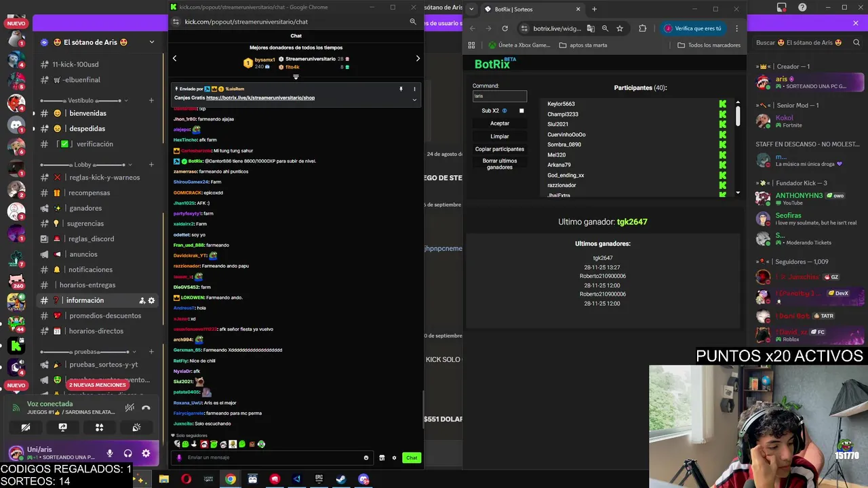Turn on camera in voice panel
Screen dimensions: 868x488
26,428
